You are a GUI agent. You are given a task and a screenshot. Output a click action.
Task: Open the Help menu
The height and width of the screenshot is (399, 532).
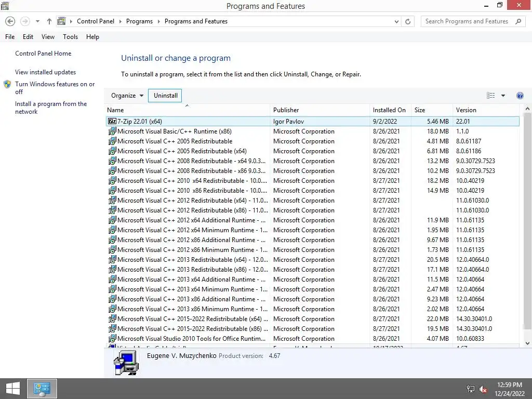92,37
